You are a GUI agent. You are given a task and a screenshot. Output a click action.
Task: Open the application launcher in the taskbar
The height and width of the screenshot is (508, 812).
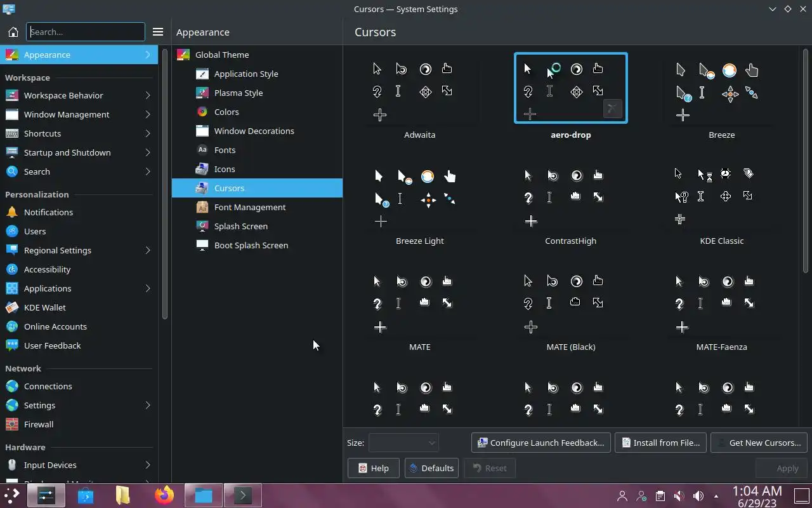pos(12,495)
